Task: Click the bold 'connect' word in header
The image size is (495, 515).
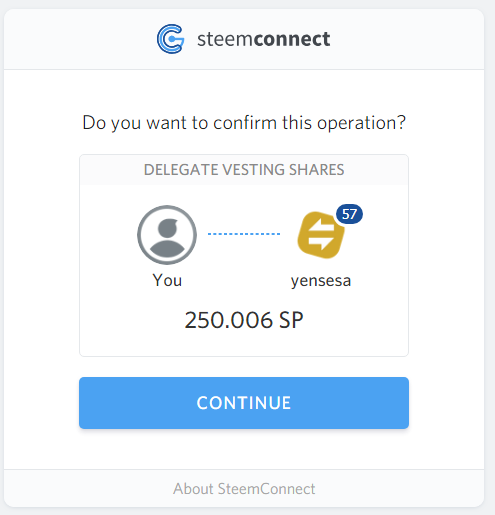Action: 292,39
